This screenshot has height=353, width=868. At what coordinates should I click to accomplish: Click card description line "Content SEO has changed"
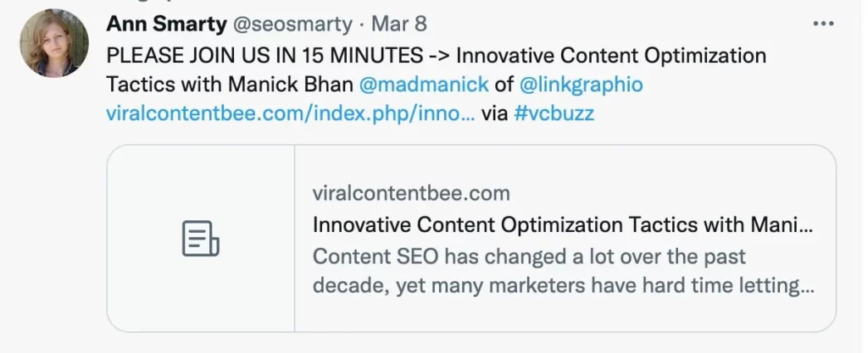coord(529,256)
